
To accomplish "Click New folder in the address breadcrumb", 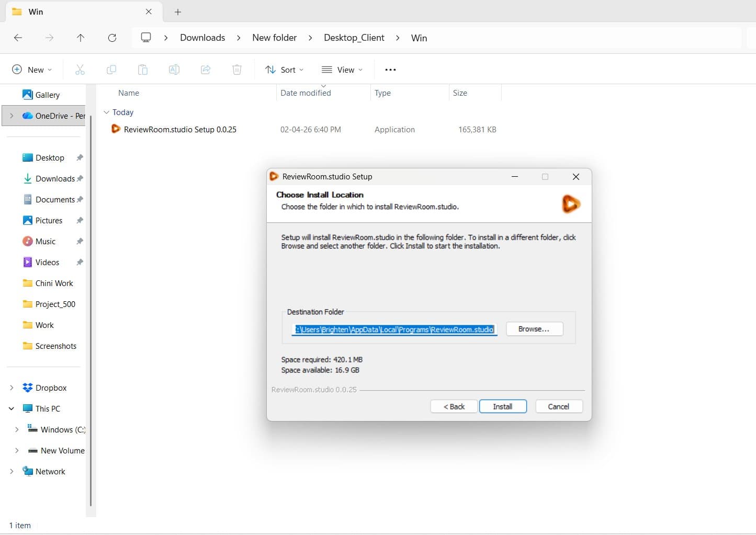I will click(274, 38).
